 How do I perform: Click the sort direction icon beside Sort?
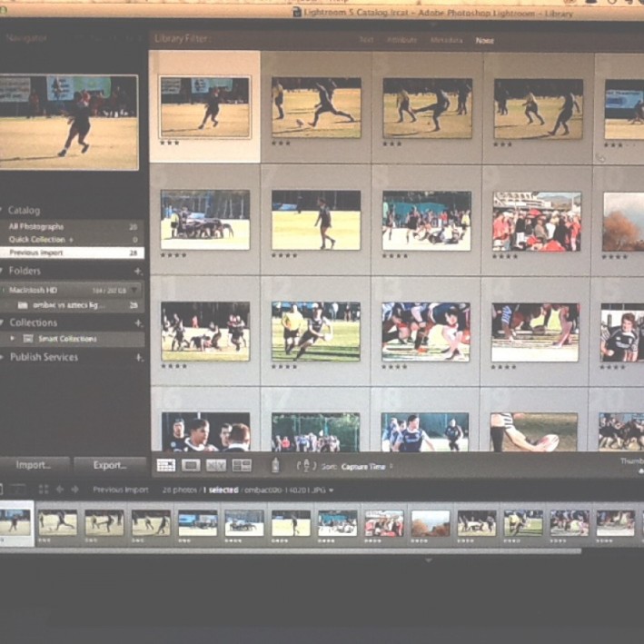(x=306, y=466)
